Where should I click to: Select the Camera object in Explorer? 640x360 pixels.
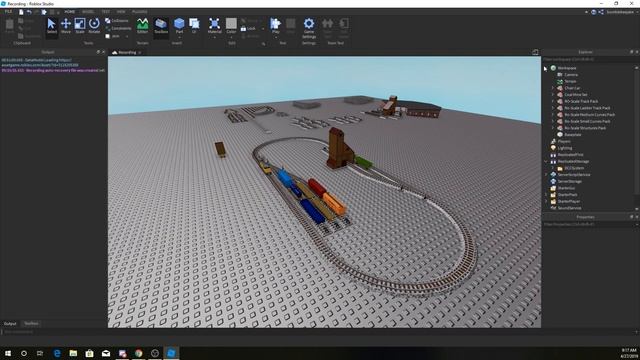tap(571, 75)
